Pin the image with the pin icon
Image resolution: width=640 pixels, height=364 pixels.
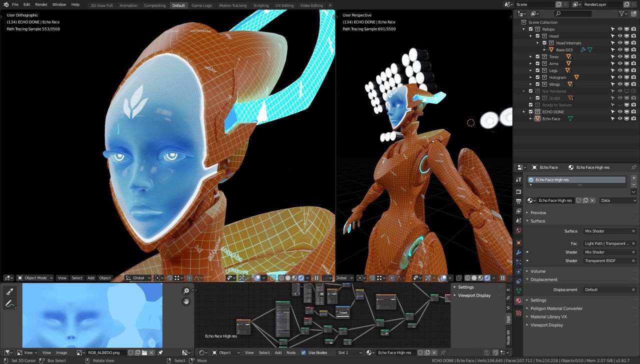pyautogui.click(x=160, y=353)
